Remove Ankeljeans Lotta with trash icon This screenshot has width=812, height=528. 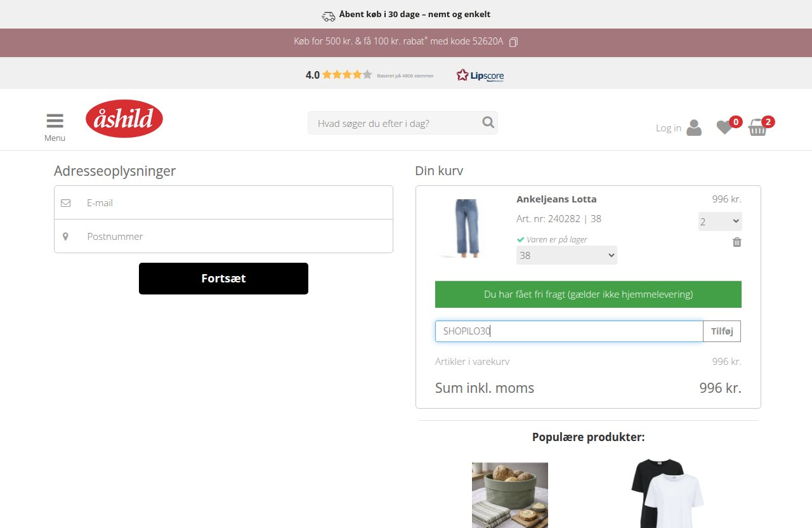click(737, 242)
